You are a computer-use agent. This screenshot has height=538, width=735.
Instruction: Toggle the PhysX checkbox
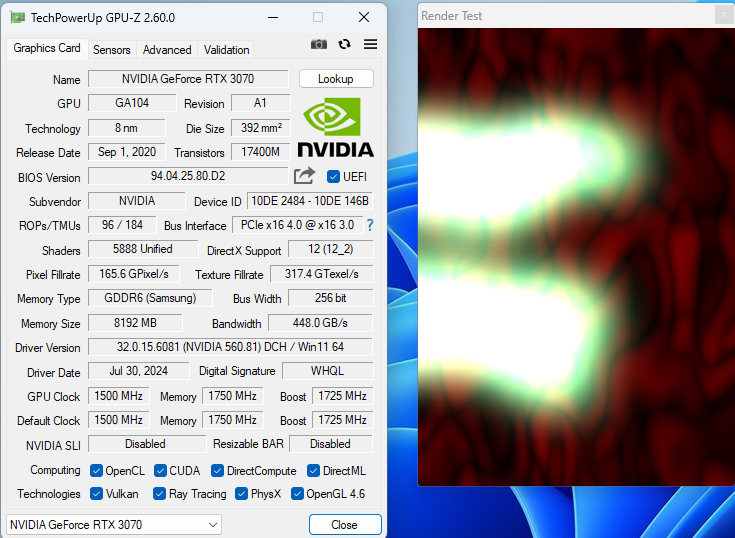(x=241, y=493)
